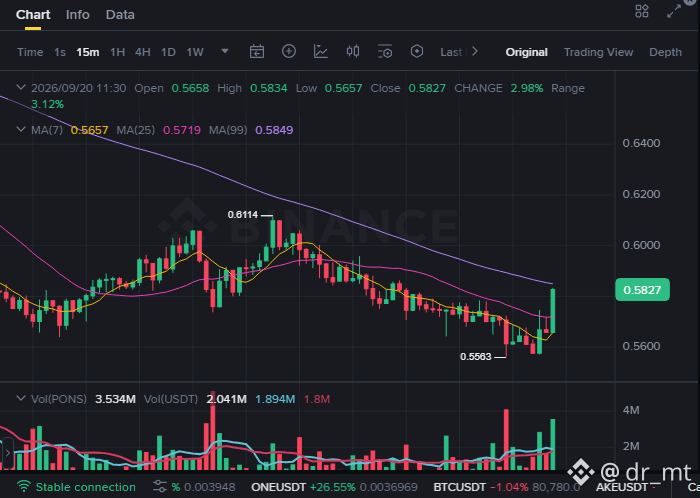Click the add indicator plus circle icon

(289, 51)
